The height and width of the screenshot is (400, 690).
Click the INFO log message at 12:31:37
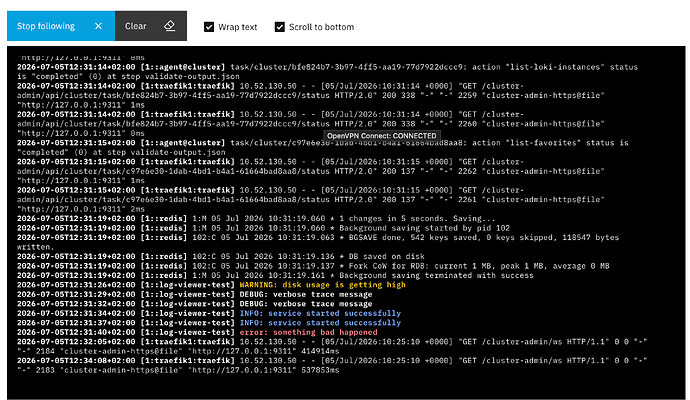[320, 323]
